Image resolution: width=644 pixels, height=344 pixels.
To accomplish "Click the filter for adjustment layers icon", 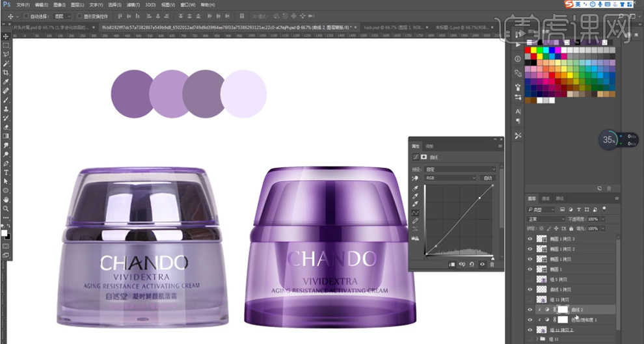I will (572, 209).
